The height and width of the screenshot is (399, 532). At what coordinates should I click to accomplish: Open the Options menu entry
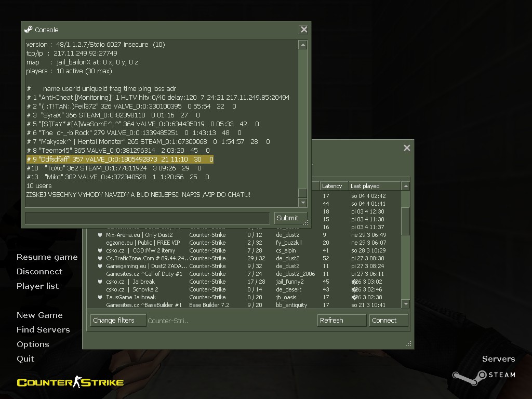(x=33, y=344)
